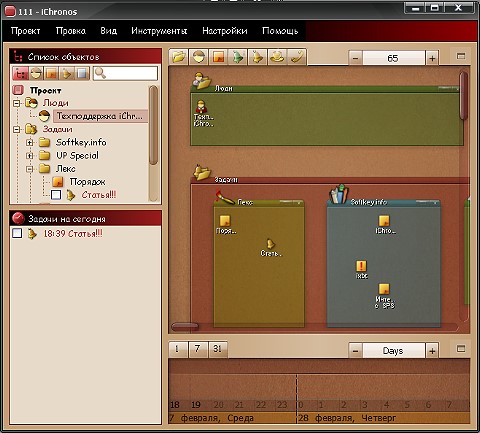Open the Инструменты menu
480x433 pixels.
(x=159, y=31)
